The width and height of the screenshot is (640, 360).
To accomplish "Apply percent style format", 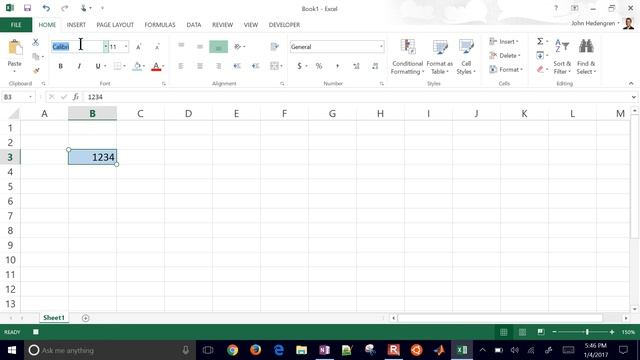I will pos(319,66).
